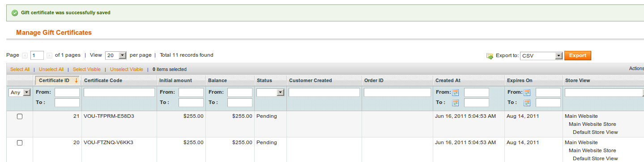Open Created At From calendar icon
644x162 pixels.
[x=456, y=93]
